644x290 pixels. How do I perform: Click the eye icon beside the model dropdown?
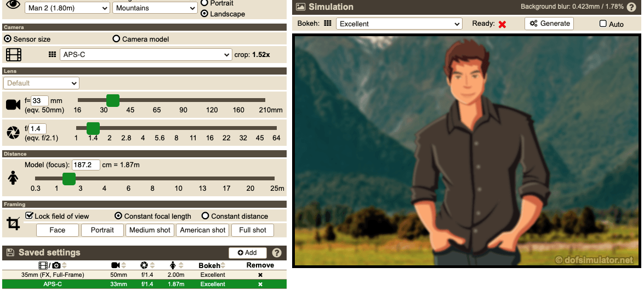pyautogui.click(x=13, y=4)
